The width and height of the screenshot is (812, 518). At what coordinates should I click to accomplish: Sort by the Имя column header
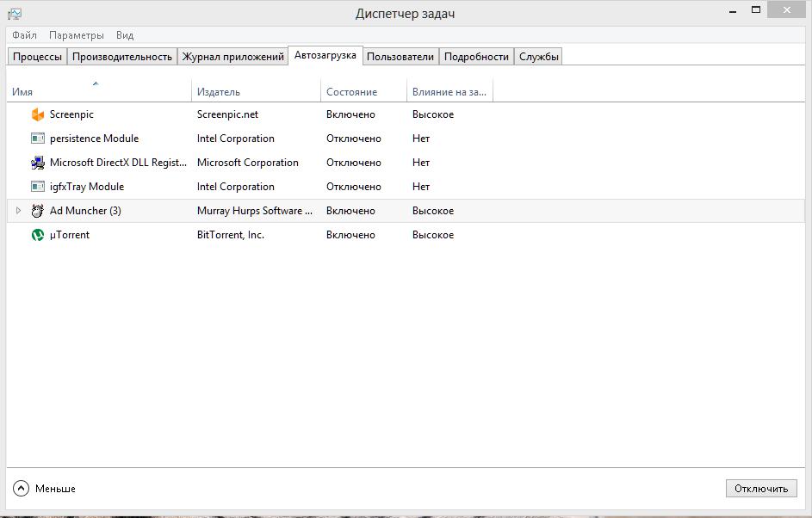[x=22, y=92]
